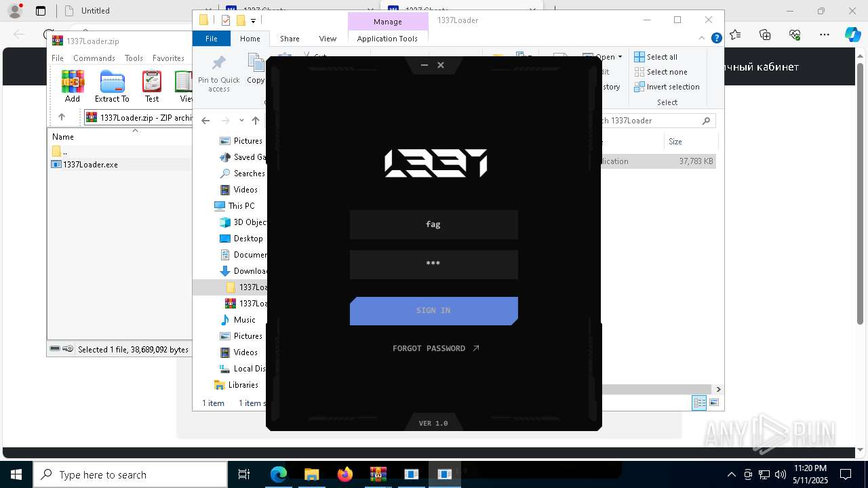Open the Copilot icon in Edge
Viewport: 868px width, 488px height.
[x=853, y=35]
